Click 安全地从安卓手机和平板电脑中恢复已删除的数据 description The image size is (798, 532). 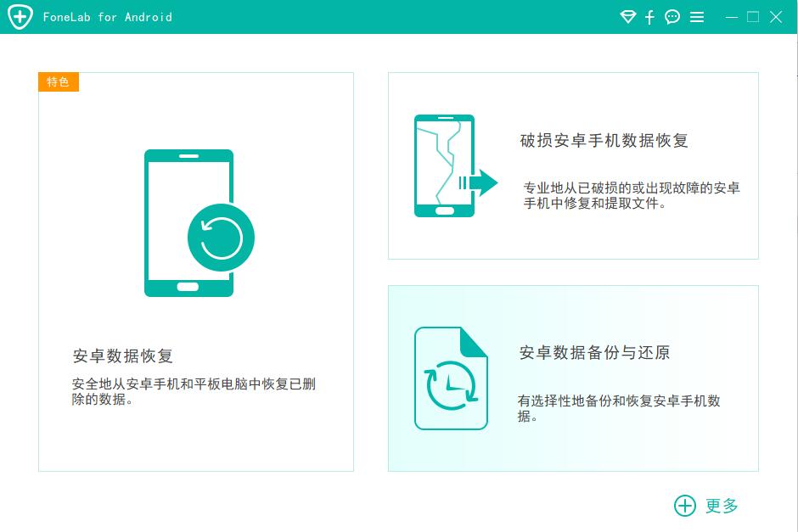(x=194, y=391)
